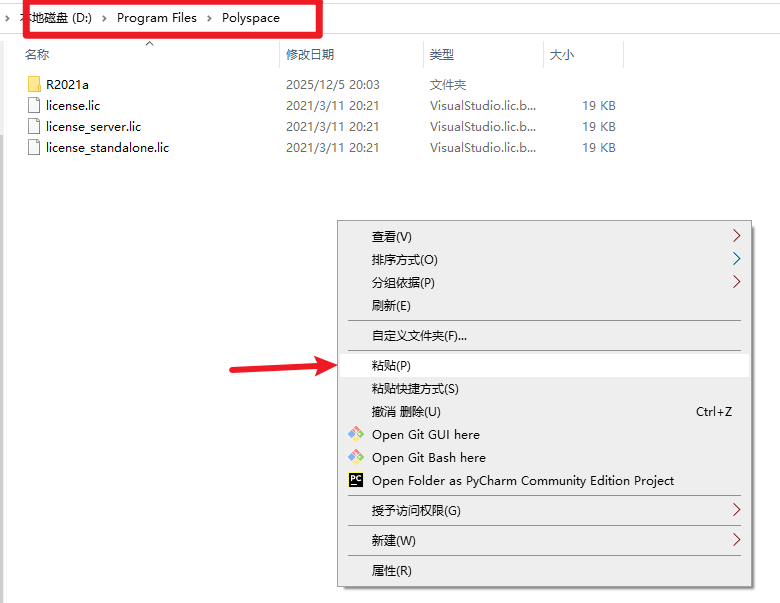Select Open Git GUI here
The height and width of the screenshot is (603, 780).
(544, 434)
